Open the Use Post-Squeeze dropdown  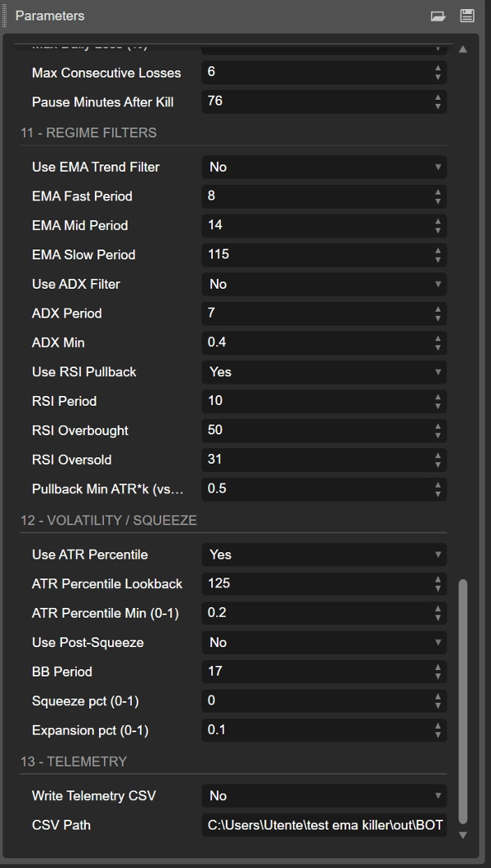(323, 642)
